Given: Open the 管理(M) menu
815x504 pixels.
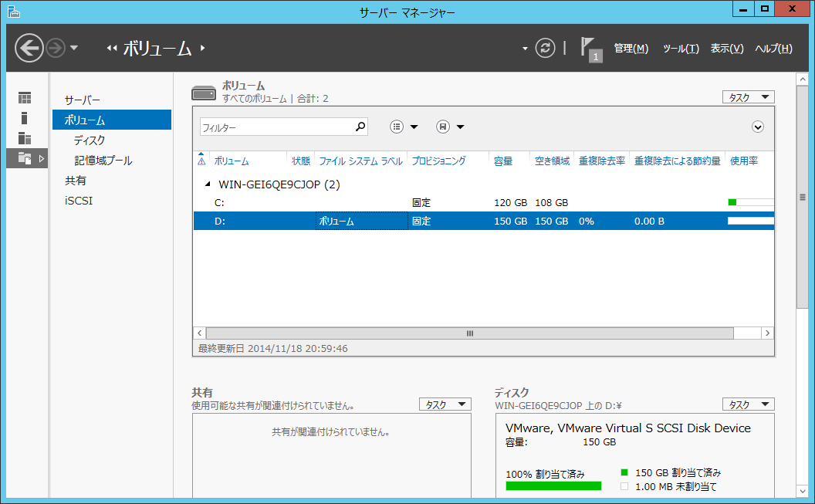Looking at the screenshot, I should (x=631, y=49).
